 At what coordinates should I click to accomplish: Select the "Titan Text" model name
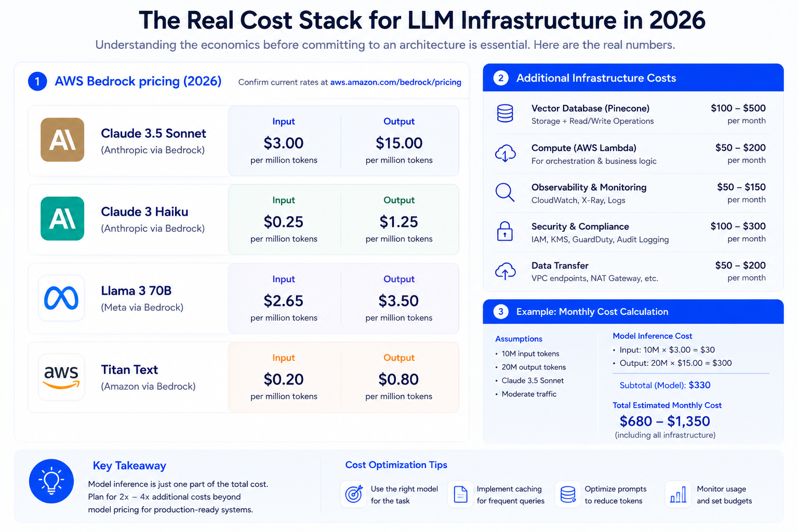pyautogui.click(x=129, y=370)
